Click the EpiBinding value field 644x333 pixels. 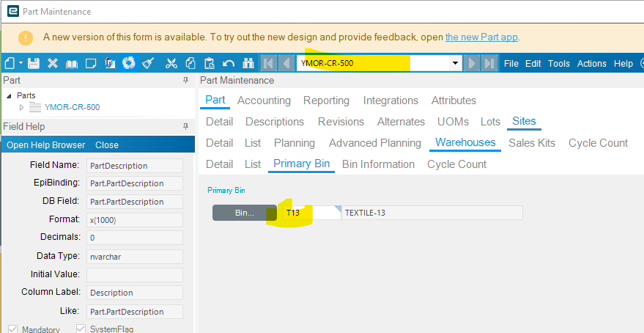pos(135,183)
